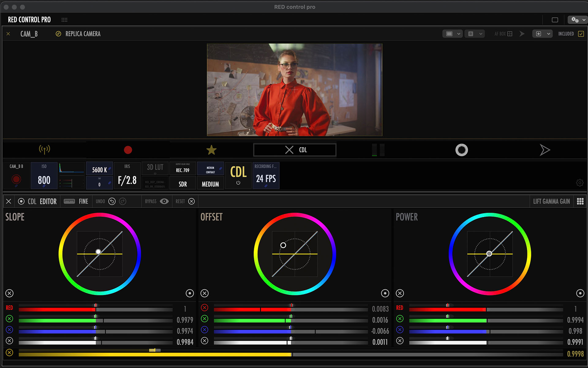Open the AF BOX grid tool

(x=509, y=34)
